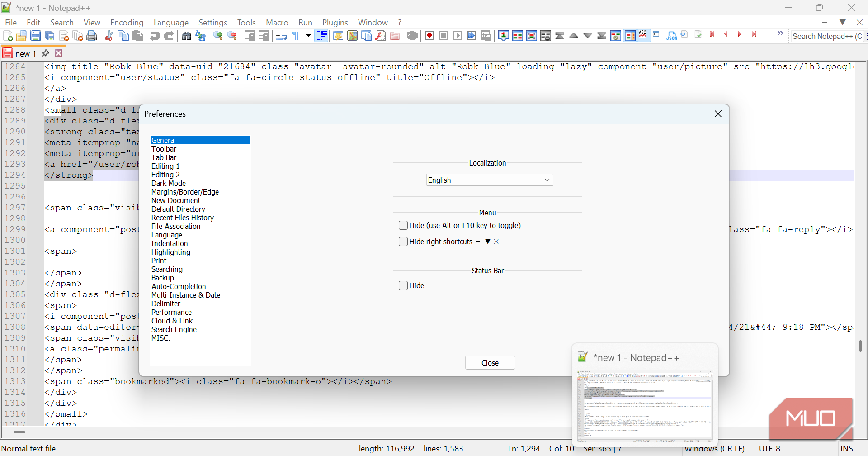Image resolution: width=868 pixels, height=456 pixels.
Task: Close the new 1 tab with red X
Action: click(x=59, y=53)
